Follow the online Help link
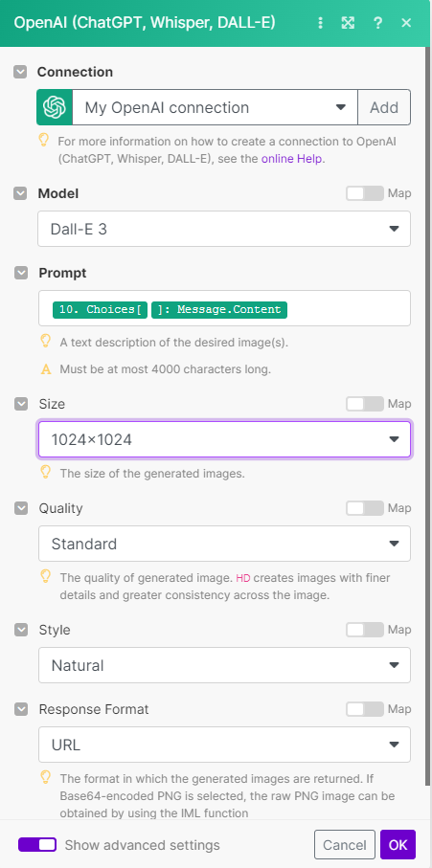This screenshot has height=868, width=432. pos(292,158)
